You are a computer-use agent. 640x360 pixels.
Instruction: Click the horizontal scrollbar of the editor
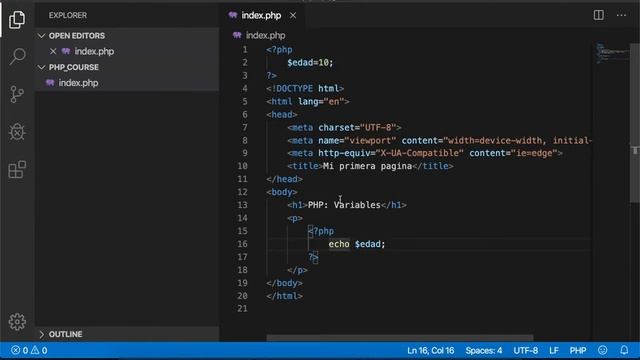point(400,338)
